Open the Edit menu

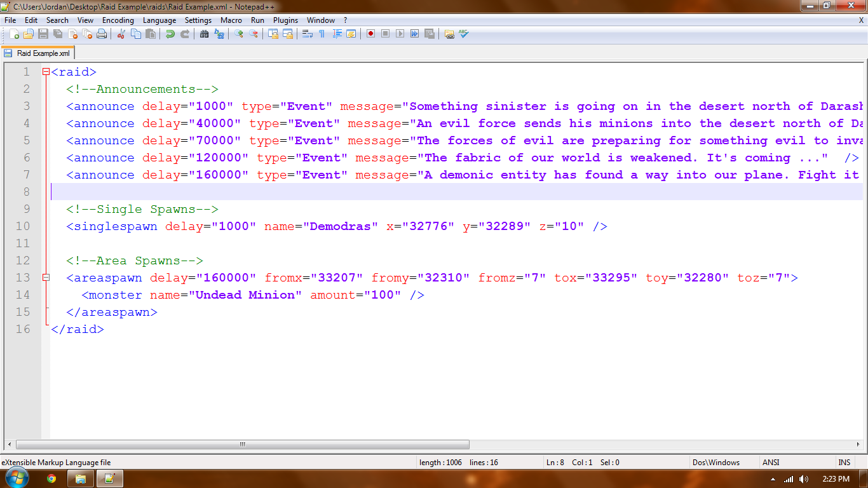point(31,20)
